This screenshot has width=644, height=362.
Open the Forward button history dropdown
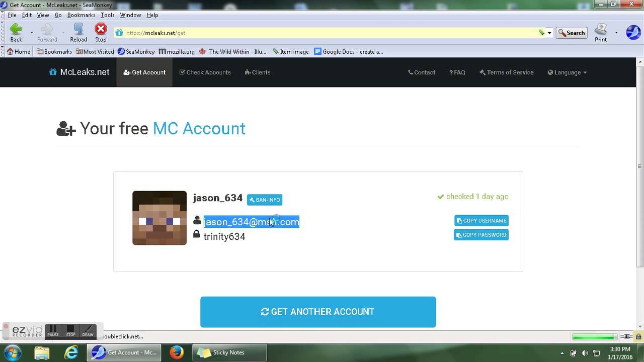pyautogui.click(x=63, y=33)
